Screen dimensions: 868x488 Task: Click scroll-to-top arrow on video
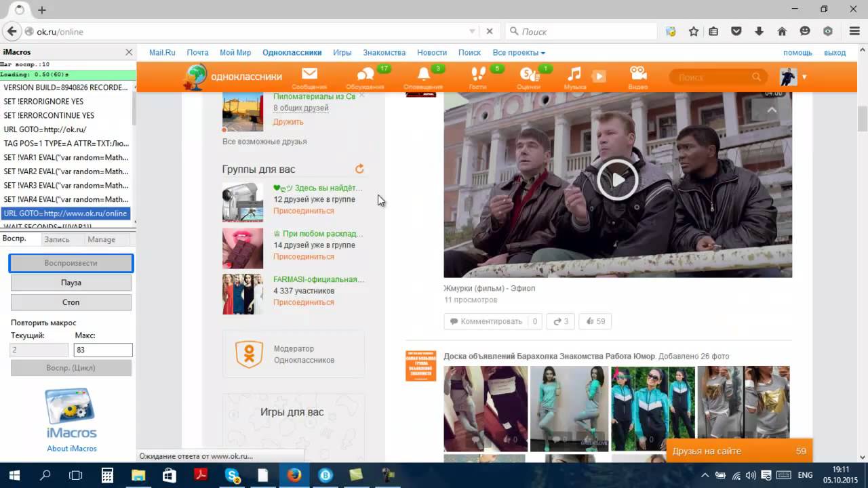772,110
